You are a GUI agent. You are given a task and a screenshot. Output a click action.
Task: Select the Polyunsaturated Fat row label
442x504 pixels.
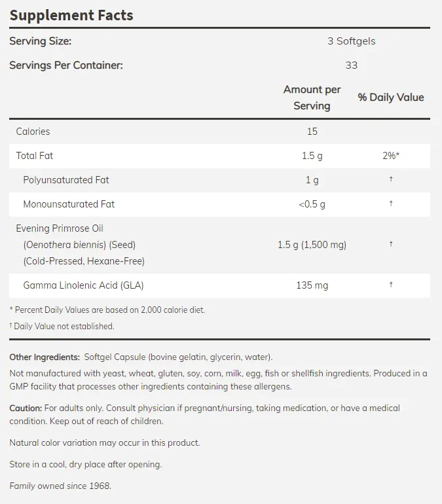pos(66,180)
